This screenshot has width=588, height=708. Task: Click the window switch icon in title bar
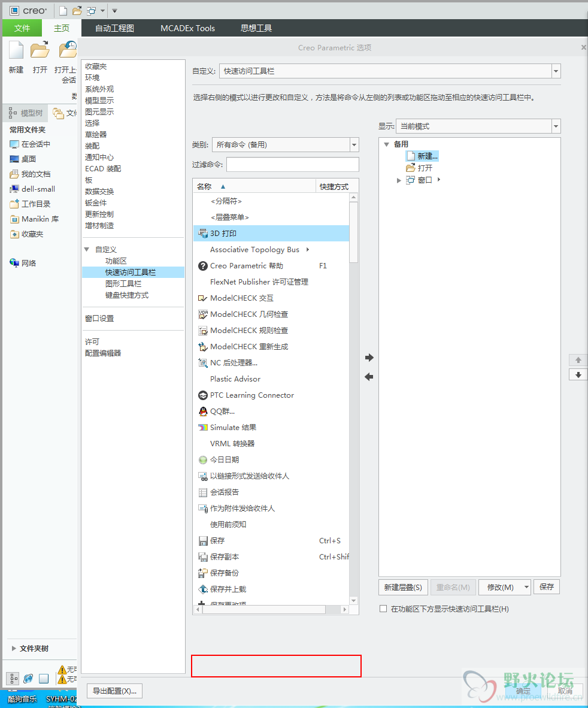92,10
